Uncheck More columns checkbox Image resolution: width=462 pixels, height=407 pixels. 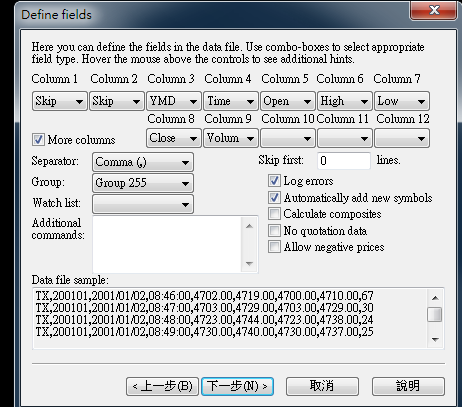point(38,139)
